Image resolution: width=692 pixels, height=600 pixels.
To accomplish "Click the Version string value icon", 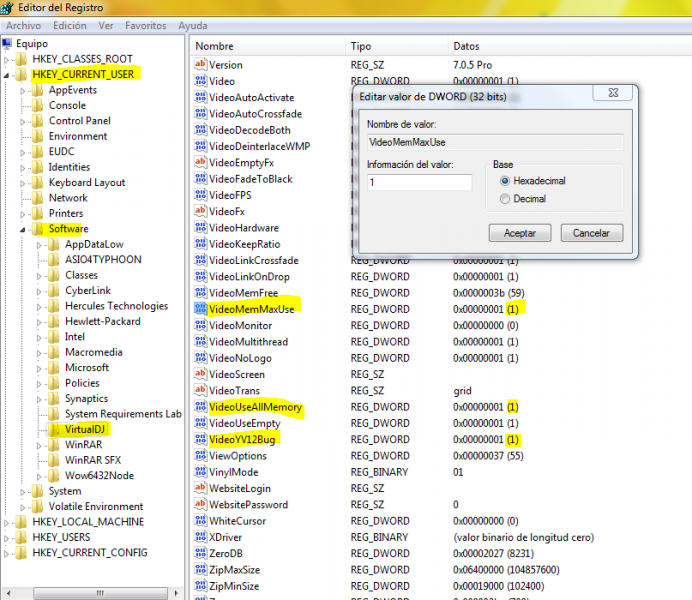I will coord(200,64).
